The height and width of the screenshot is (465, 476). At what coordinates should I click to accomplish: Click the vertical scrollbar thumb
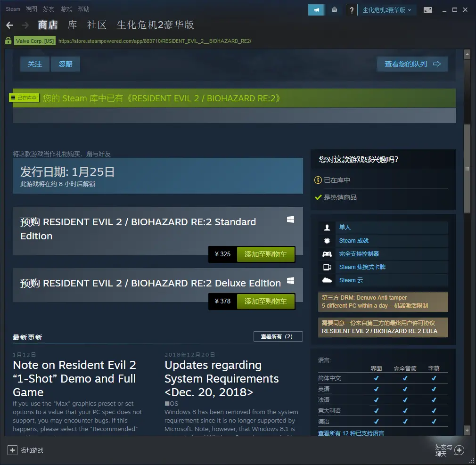click(467, 169)
